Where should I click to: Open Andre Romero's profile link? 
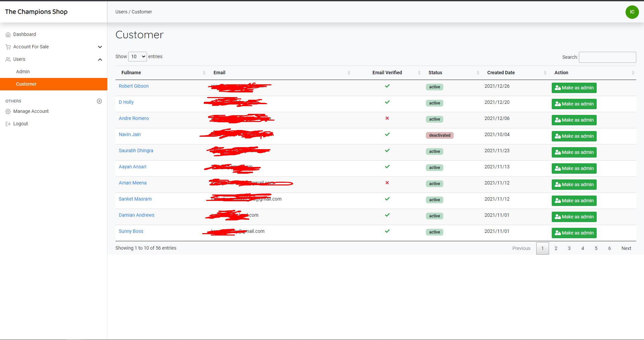pos(134,118)
